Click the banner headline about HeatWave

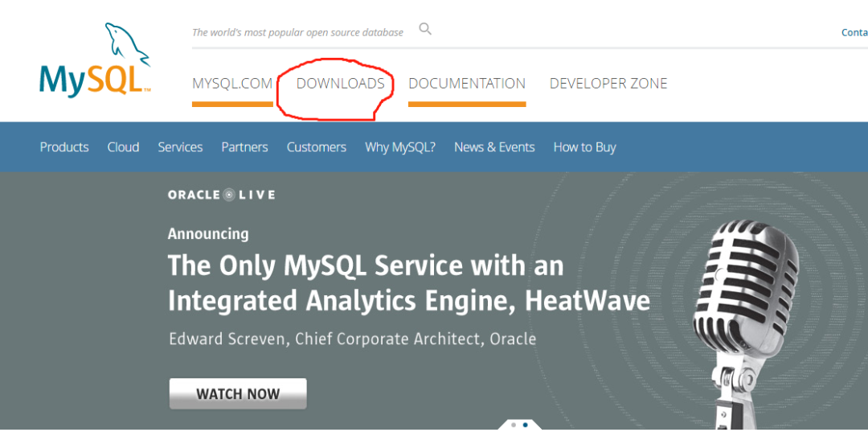(409, 283)
